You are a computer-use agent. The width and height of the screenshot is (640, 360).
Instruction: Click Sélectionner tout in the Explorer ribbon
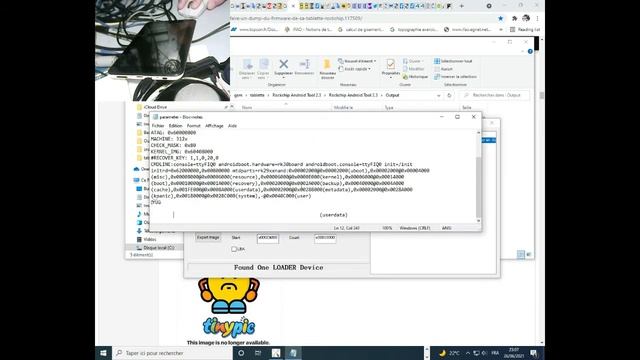coord(453,61)
